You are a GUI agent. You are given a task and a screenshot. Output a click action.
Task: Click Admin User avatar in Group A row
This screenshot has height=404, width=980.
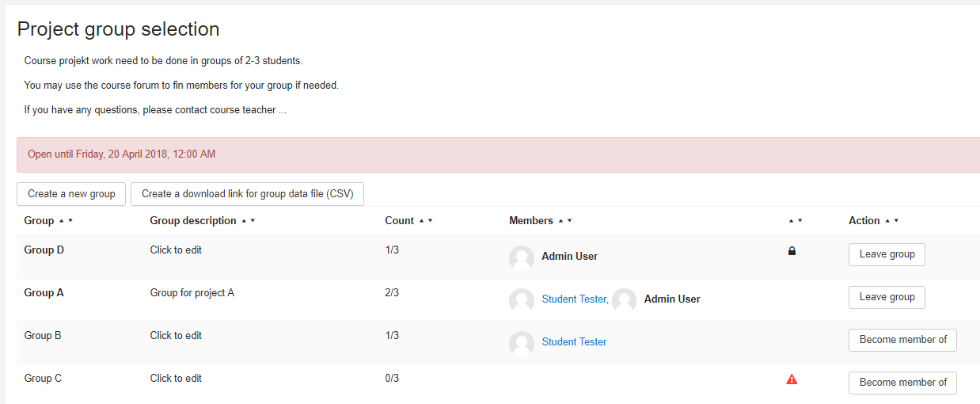pyautogui.click(x=624, y=300)
